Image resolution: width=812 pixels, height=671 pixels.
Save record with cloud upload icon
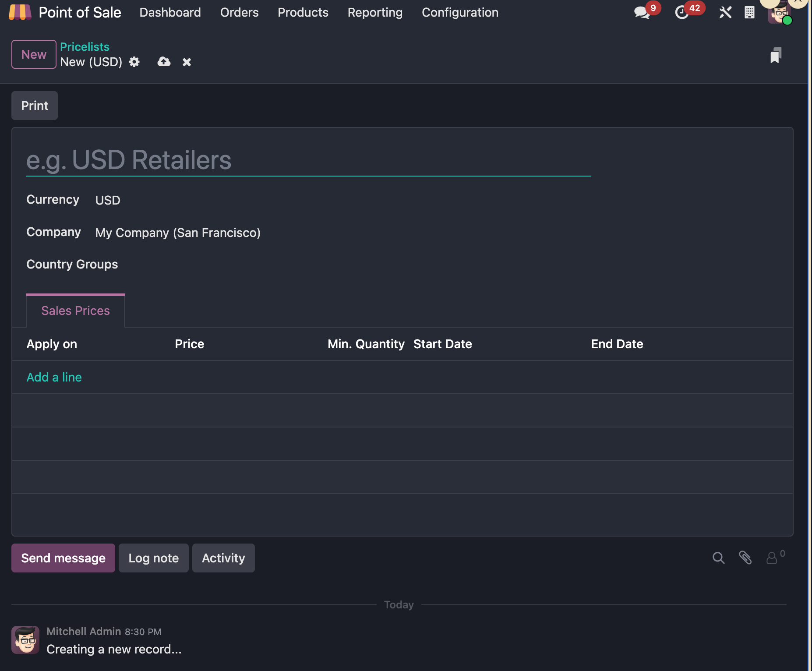point(164,62)
